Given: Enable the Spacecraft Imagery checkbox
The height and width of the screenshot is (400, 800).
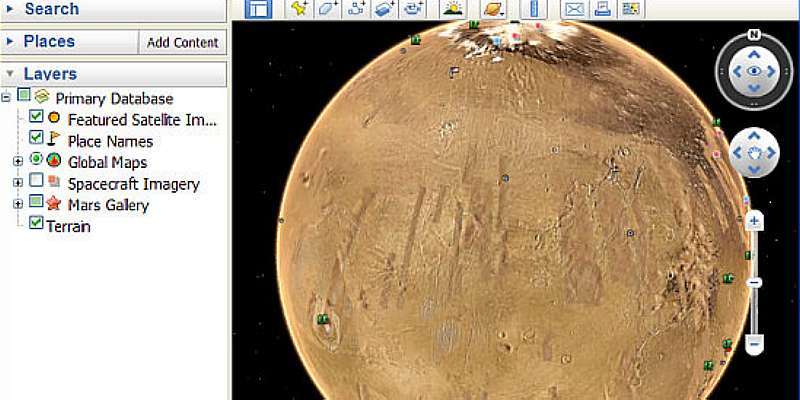Looking at the screenshot, I should (36, 182).
